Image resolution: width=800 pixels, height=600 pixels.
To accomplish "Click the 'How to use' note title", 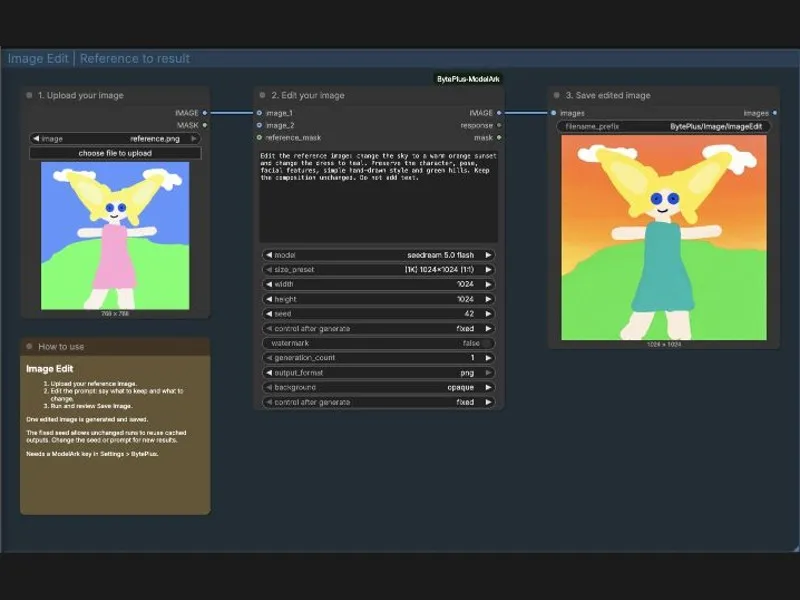I will [x=61, y=346].
